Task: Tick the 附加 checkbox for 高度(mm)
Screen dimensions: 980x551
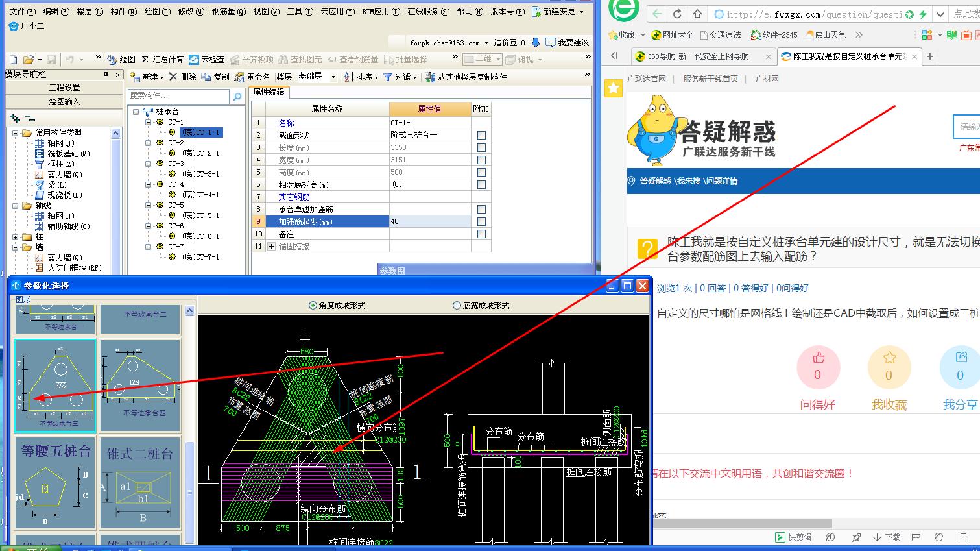Action: [x=481, y=172]
